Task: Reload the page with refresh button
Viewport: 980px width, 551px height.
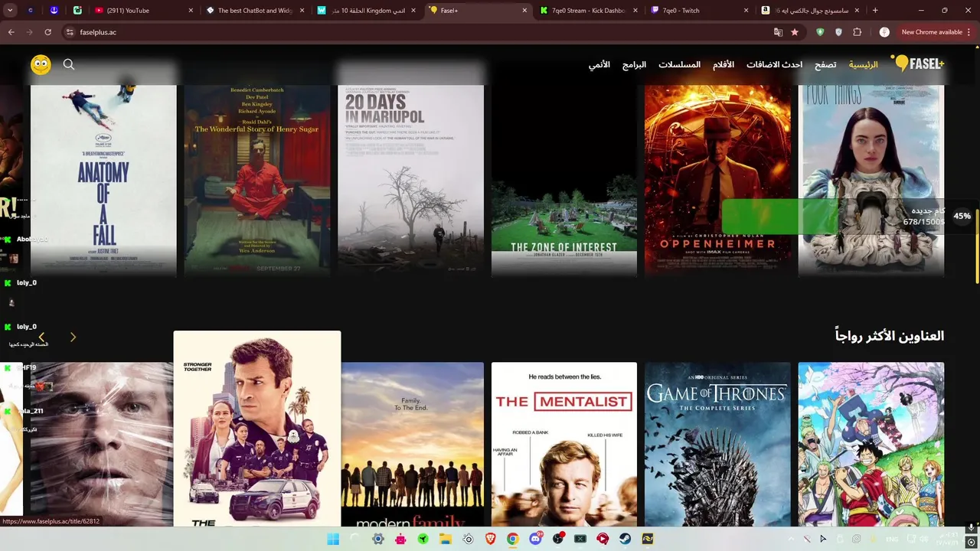Action: 47,32
